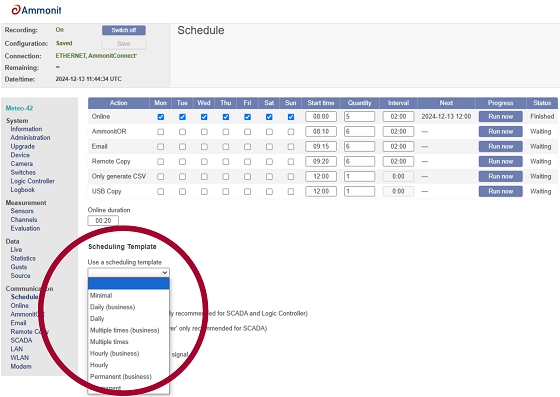560x397 pixels.
Task: Uncheck Sunday for the Online action
Action: (291, 117)
